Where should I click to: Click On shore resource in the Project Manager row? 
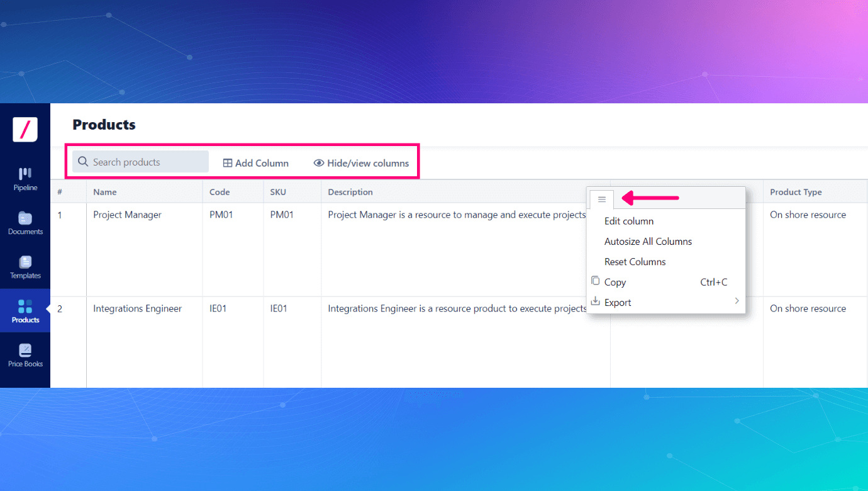(x=808, y=215)
